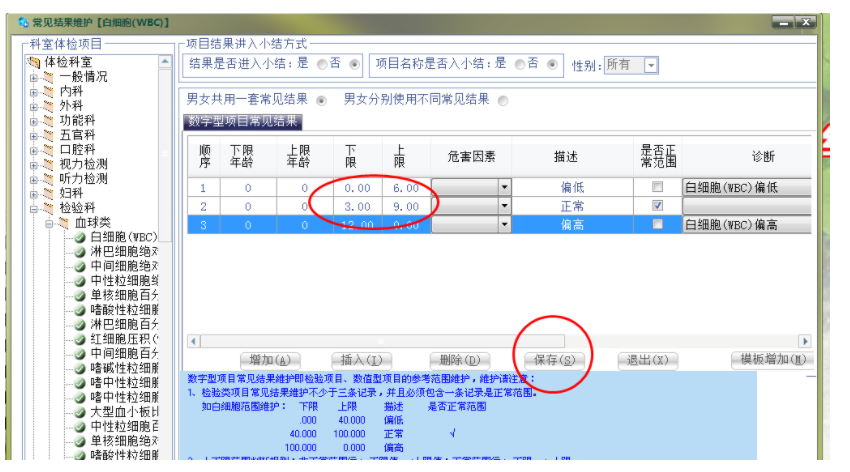Collapse the 血球类 tree node
The width and height of the screenshot is (850, 472).
pos(49,223)
